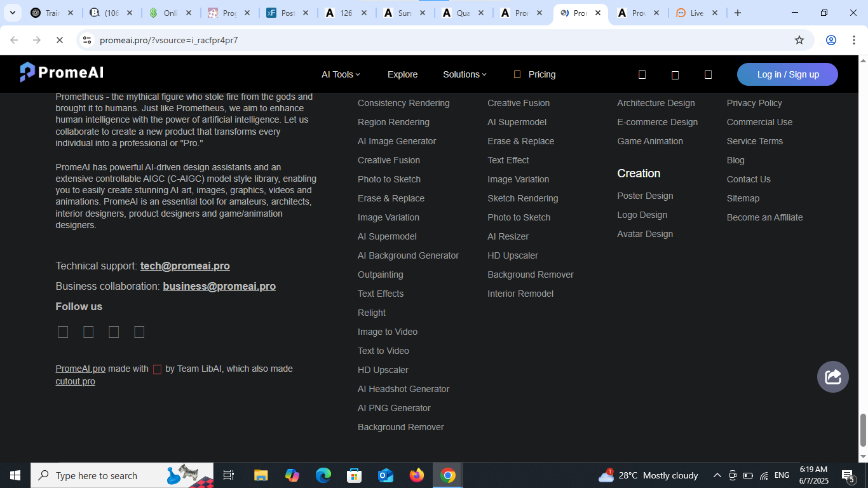Email tech@promeai.pro support link
The height and width of the screenshot is (488, 868).
185,266
